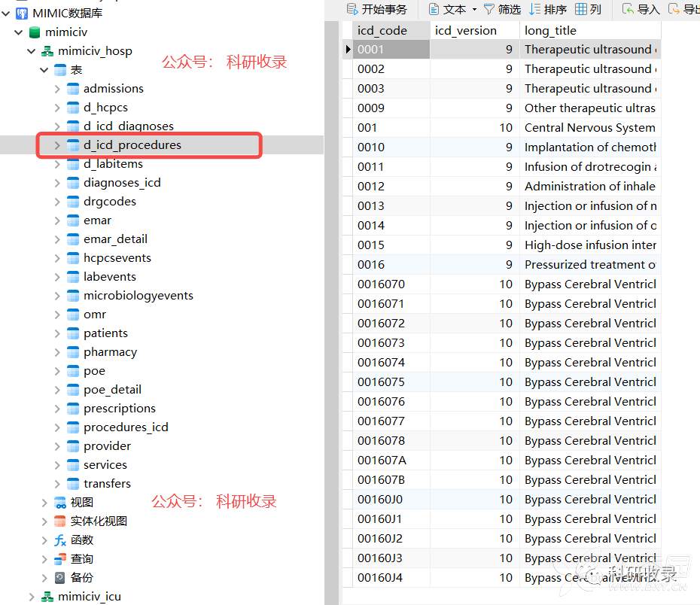Collapse the mimiciv_hosp schema node
The image size is (700, 605).
pos(31,51)
